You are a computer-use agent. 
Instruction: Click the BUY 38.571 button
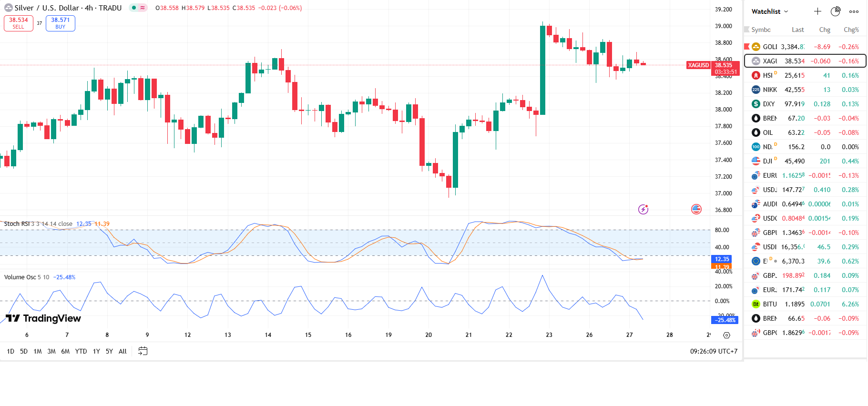coord(61,23)
